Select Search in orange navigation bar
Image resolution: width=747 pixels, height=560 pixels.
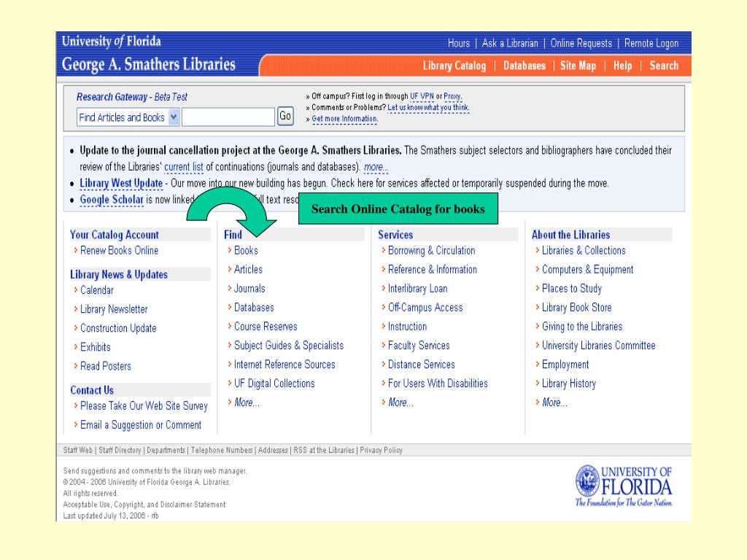pyautogui.click(x=664, y=66)
